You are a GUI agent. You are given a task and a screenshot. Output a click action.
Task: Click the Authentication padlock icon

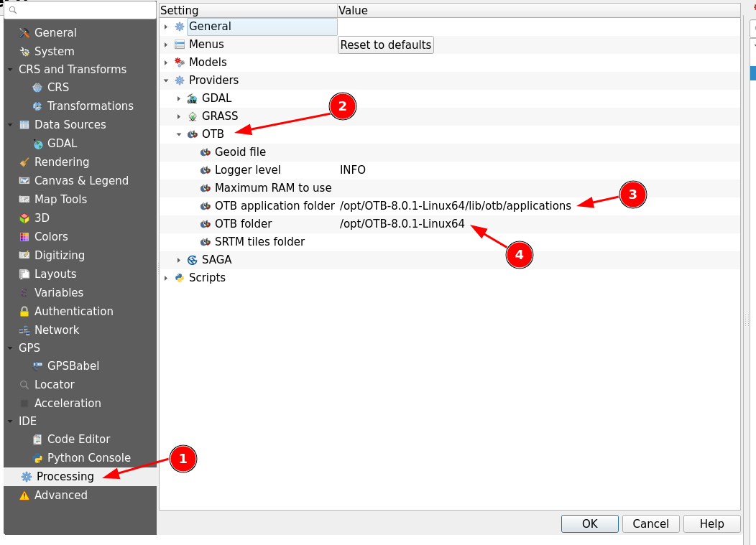(24, 312)
